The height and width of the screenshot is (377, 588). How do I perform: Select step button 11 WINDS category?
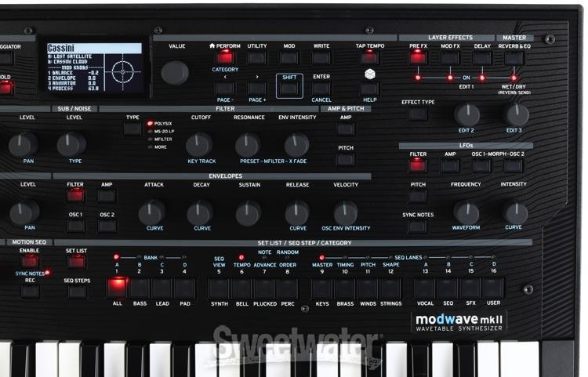[x=368, y=288]
